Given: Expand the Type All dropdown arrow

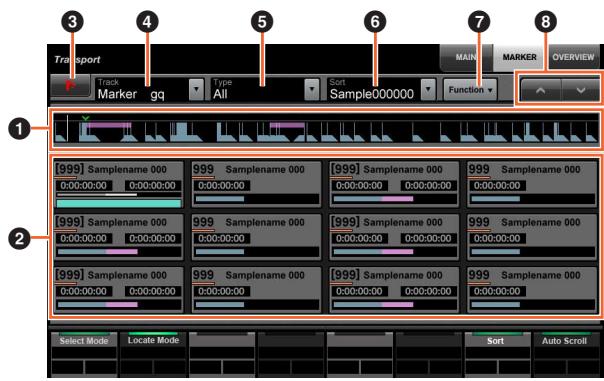Looking at the screenshot, I should (312, 89).
